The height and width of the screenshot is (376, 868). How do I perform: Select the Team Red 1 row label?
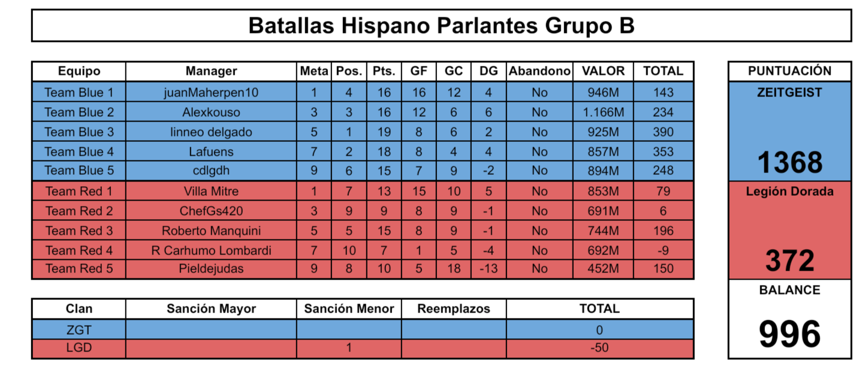point(79,192)
